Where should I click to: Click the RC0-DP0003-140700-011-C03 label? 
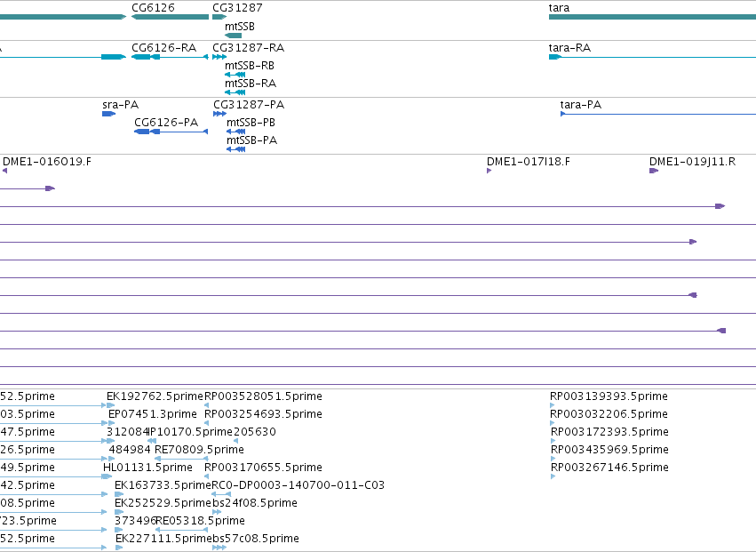[x=298, y=485]
